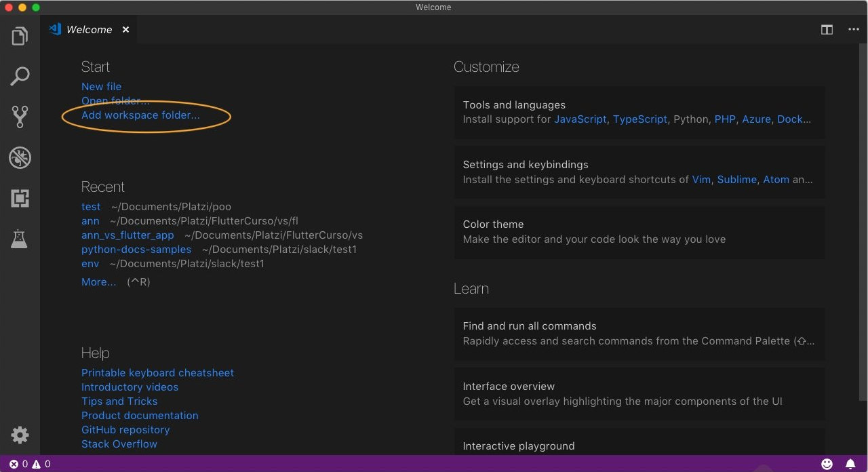Install PHP support link
The image size is (868, 472).
(x=725, y=119)
